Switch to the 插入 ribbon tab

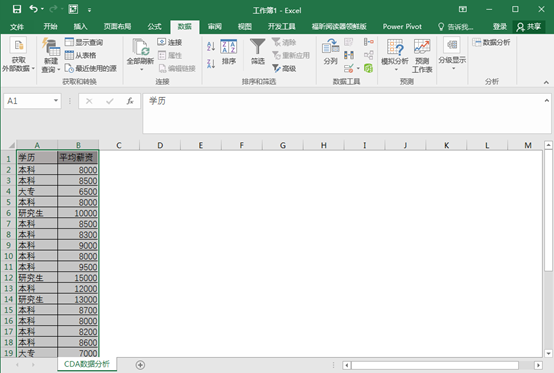click(x=80, y=26)
